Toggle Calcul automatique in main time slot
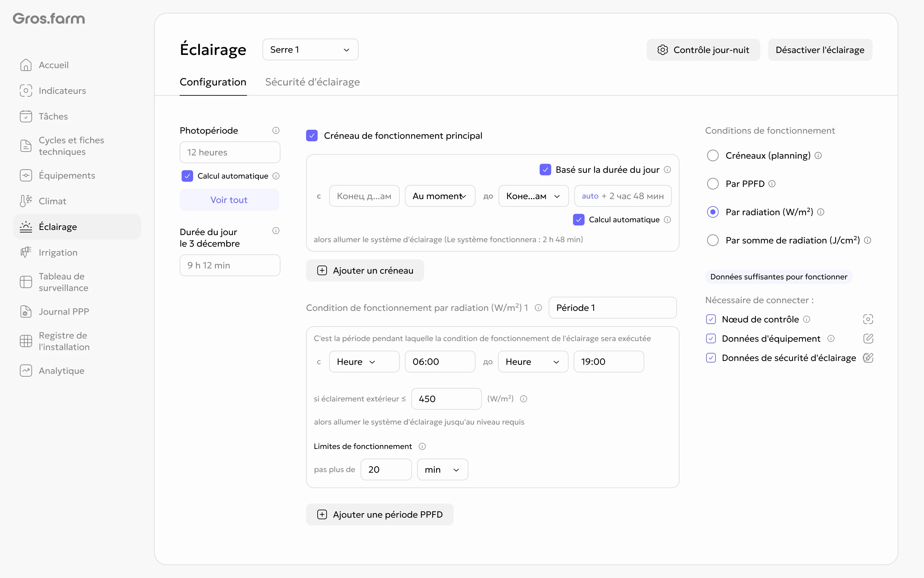The width and height of the screenshot is (924, 578). 578,220
